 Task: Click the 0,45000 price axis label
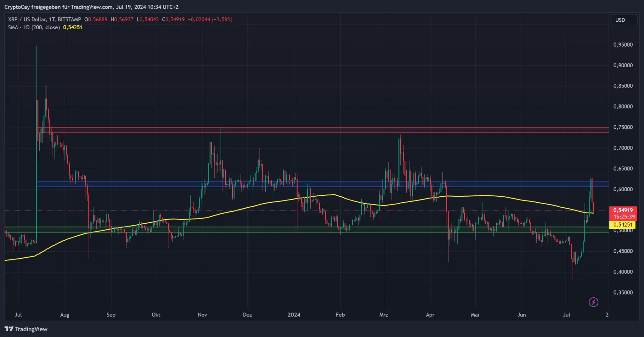(x=623, y=251)
